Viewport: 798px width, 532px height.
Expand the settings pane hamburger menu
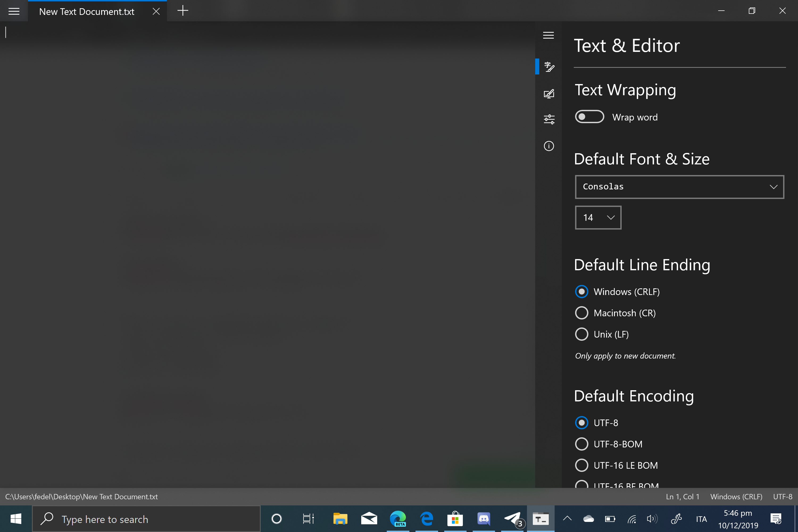548,35
